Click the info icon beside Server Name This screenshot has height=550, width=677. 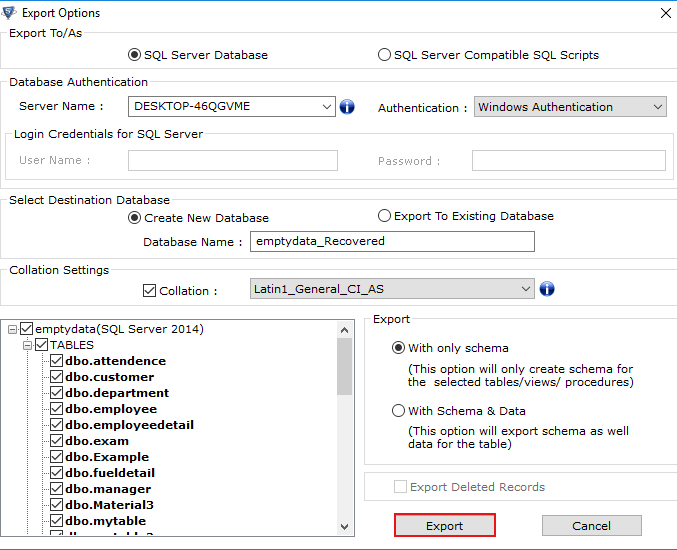[347, 107]
